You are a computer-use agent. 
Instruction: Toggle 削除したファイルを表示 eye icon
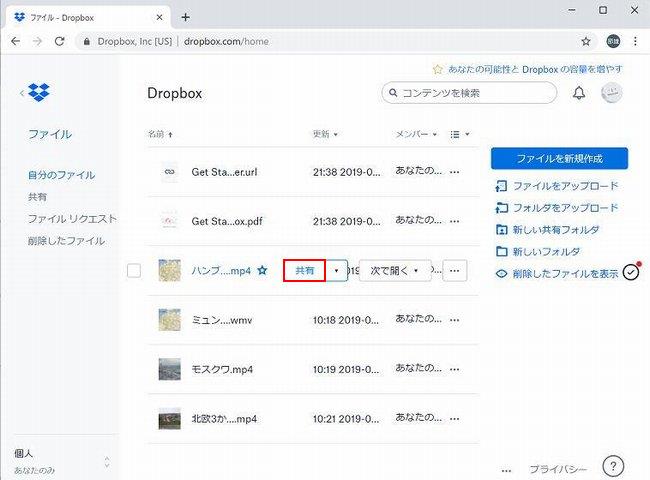pyautogui.click(x=502, y=274)
